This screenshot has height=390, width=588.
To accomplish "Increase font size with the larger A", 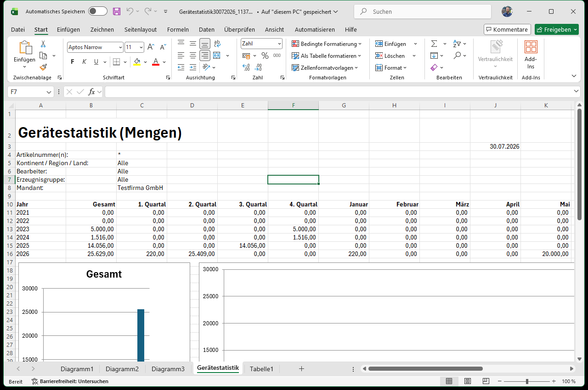I will 151,47.
